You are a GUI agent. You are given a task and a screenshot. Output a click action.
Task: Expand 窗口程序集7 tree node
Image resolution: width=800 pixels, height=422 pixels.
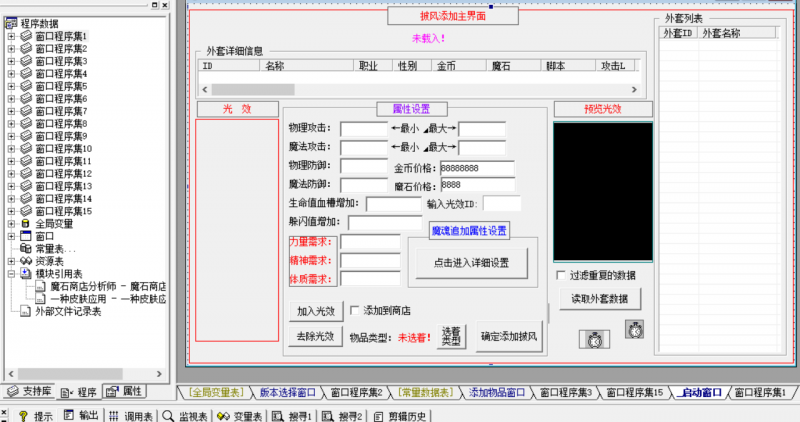pos(11,111)
